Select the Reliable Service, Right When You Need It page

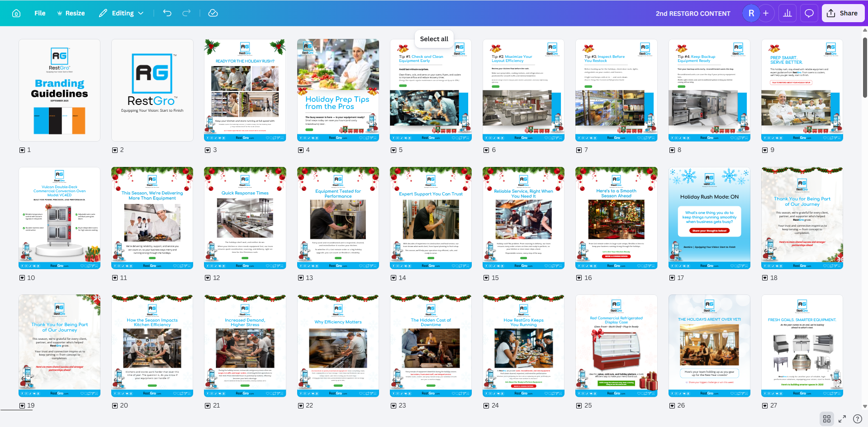(x=524, y=218)
